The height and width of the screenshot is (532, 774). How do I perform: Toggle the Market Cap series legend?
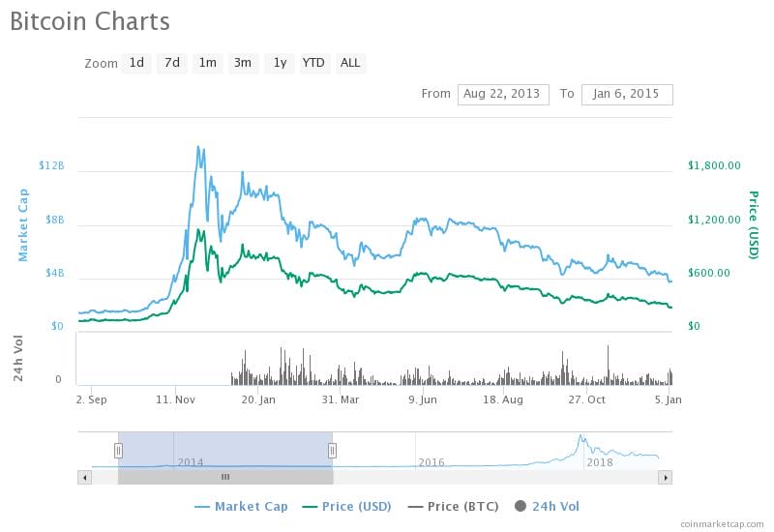[241, 506]
